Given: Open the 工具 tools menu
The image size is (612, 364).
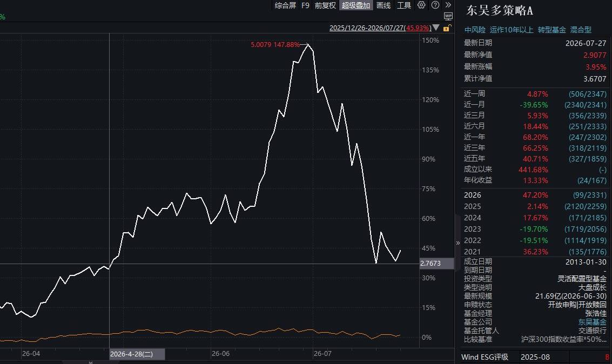Looking at the screenshot, I should point(404,5).
